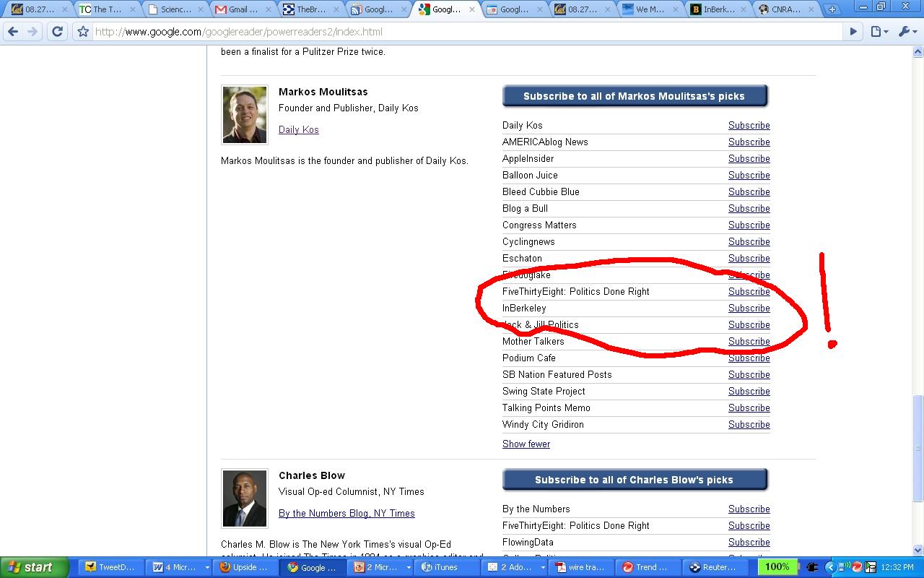
Task: Open By the Numbers Blog, NY Times link
Action: 346,513
